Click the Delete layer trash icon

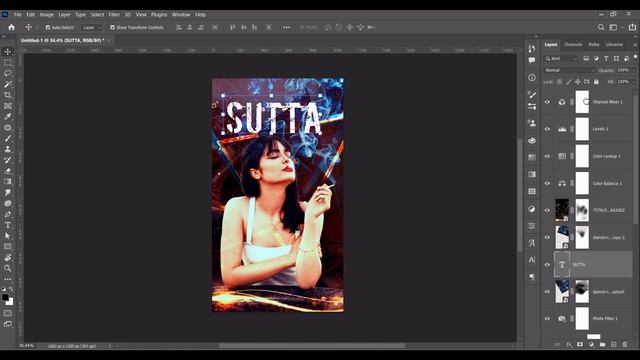624,344
